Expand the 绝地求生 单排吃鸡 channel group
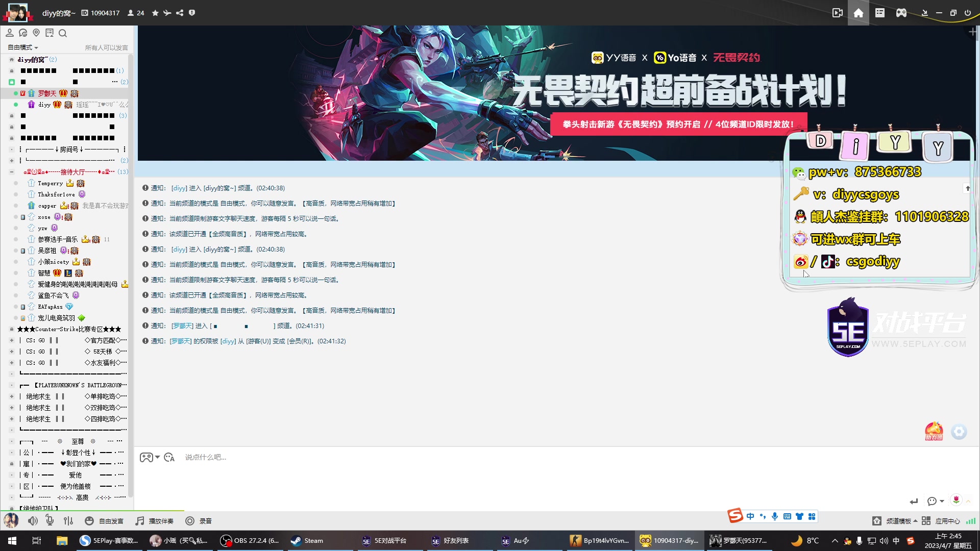This screenshot has height=551, width=980. coord(12,396)
